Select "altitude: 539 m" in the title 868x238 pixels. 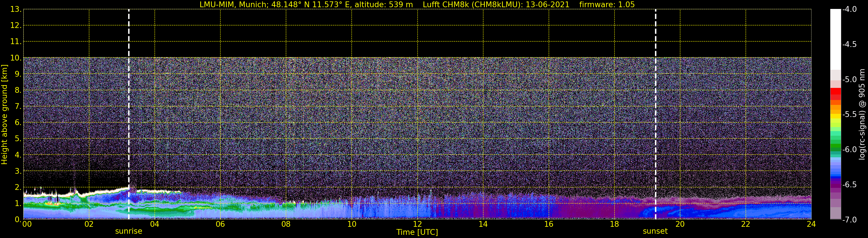tap(383, 5)
